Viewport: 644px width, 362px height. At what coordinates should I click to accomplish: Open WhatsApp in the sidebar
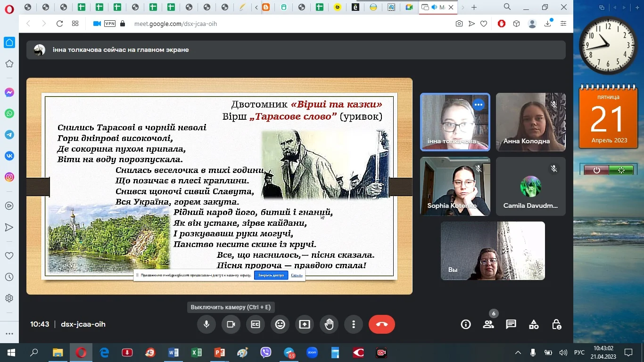pyautogui.click(x=9, y=114)
